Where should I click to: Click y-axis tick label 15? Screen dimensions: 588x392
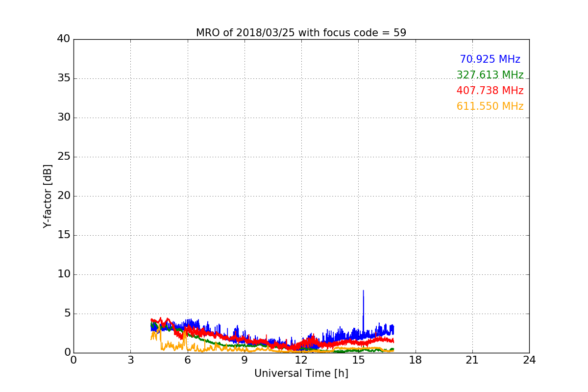click(x=64, y=235)
